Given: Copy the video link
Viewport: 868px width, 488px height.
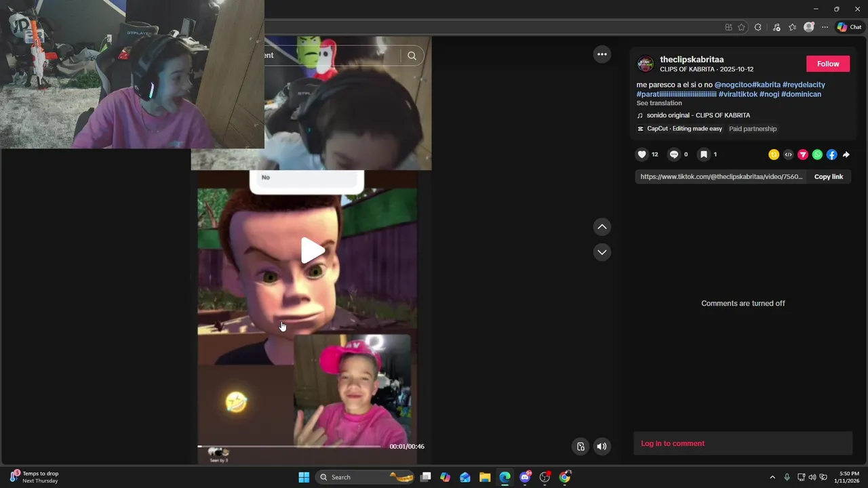Looking at the screenshot, I should coord(829,177).
